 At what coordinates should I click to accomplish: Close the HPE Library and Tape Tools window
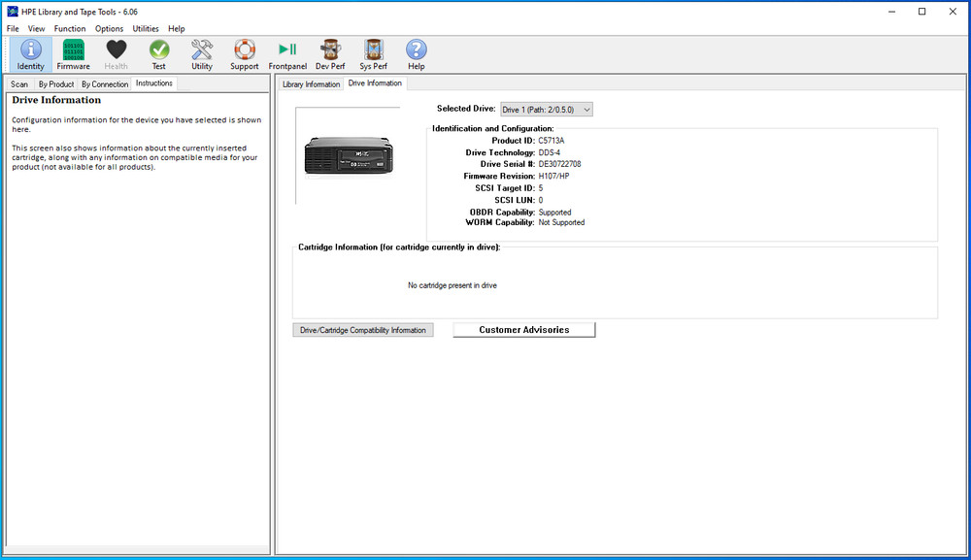(953, 11)
